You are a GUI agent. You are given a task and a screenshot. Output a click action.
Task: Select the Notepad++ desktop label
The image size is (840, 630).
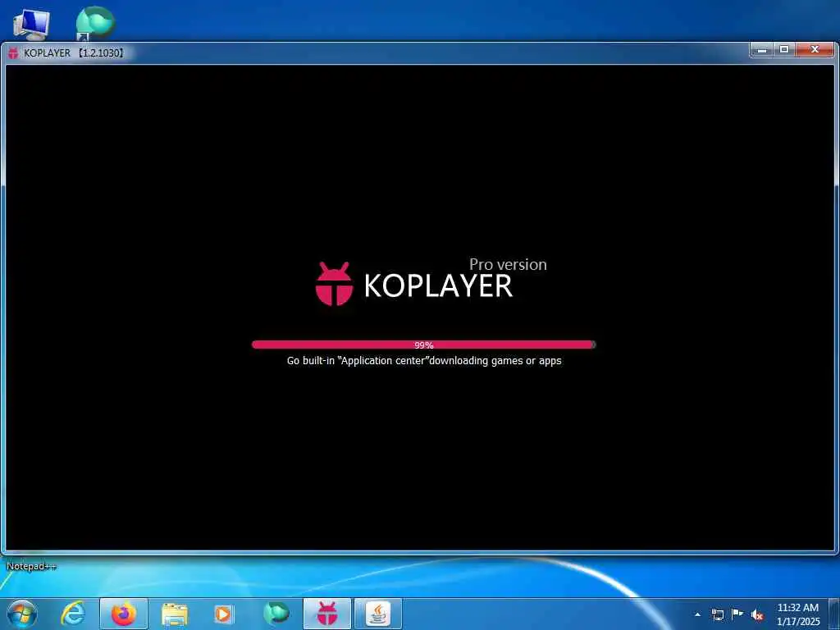point(31,566)
